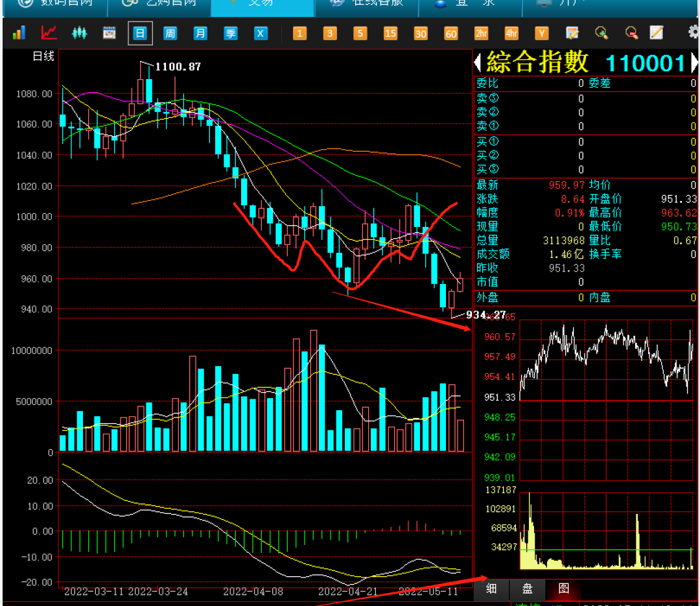This screenshot has width=700, height=606.
Task: Select the 60-minute chart button
Action: 451,34
